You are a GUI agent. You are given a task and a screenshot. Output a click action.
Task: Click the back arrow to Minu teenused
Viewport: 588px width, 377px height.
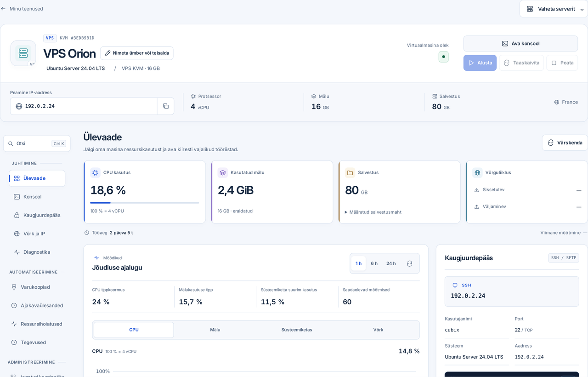coord(3,9)
